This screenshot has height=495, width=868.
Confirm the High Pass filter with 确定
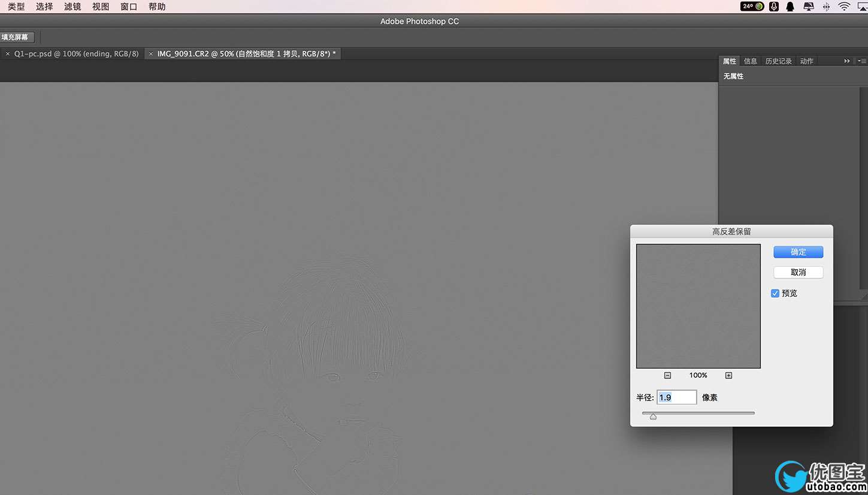pyautogui.click(x=798, y=252)
